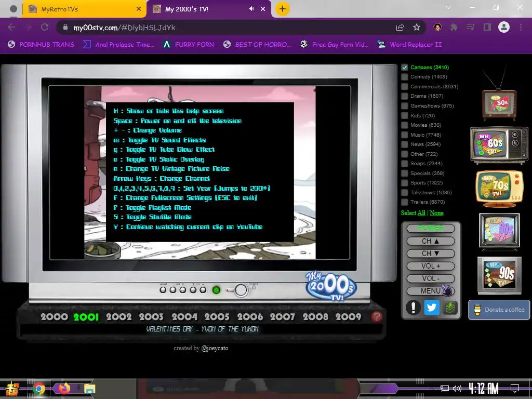The width and height of the screenshot is (532, 399).
Task: Enable the Music category checkbox
Action: pos(404,135)
